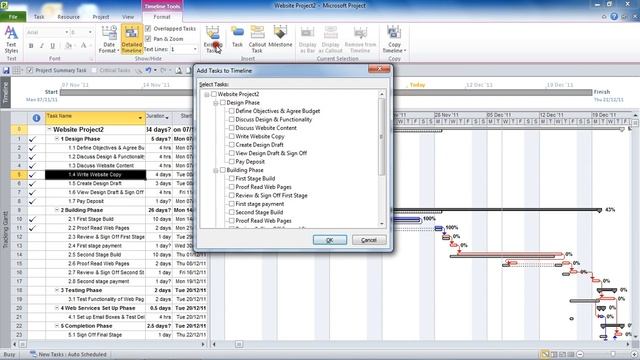The height and width of the screenshot is (360, 640).
Task: Toggle Underline font formatting
Action: coord(52,46)
